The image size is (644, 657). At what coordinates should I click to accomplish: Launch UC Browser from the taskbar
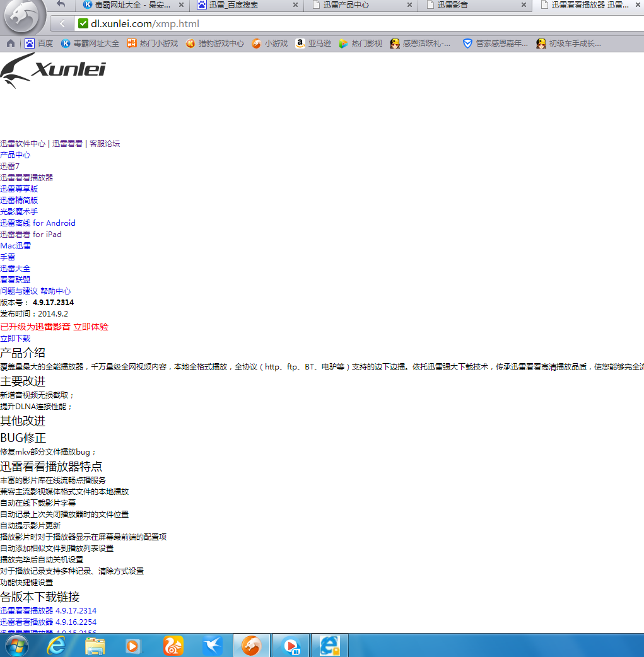coord(173,646)
